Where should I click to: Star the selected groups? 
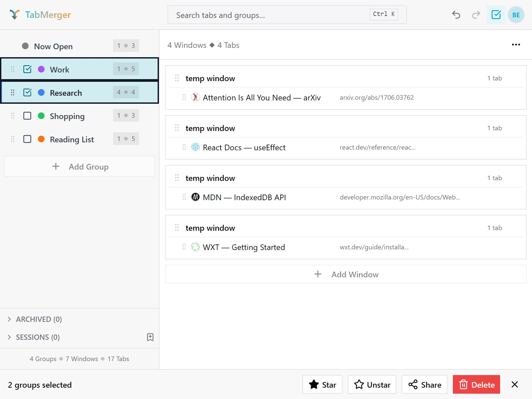coord(323,384)
